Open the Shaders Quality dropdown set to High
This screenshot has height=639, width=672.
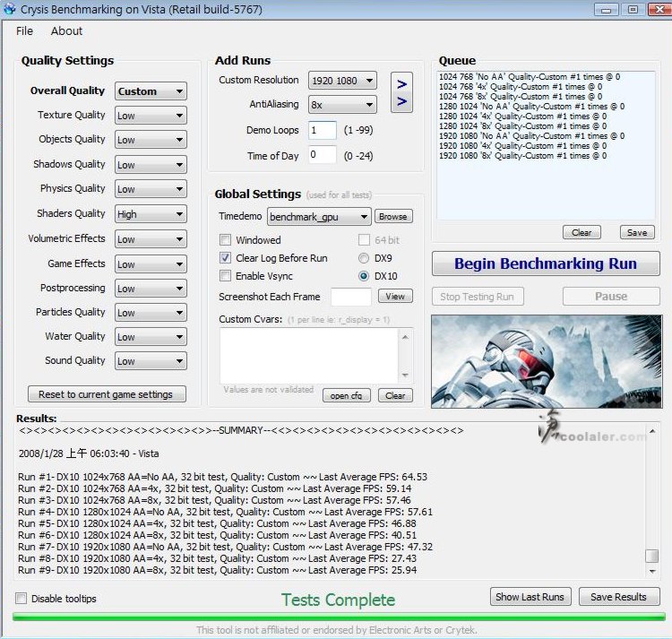tap(151, 214)
